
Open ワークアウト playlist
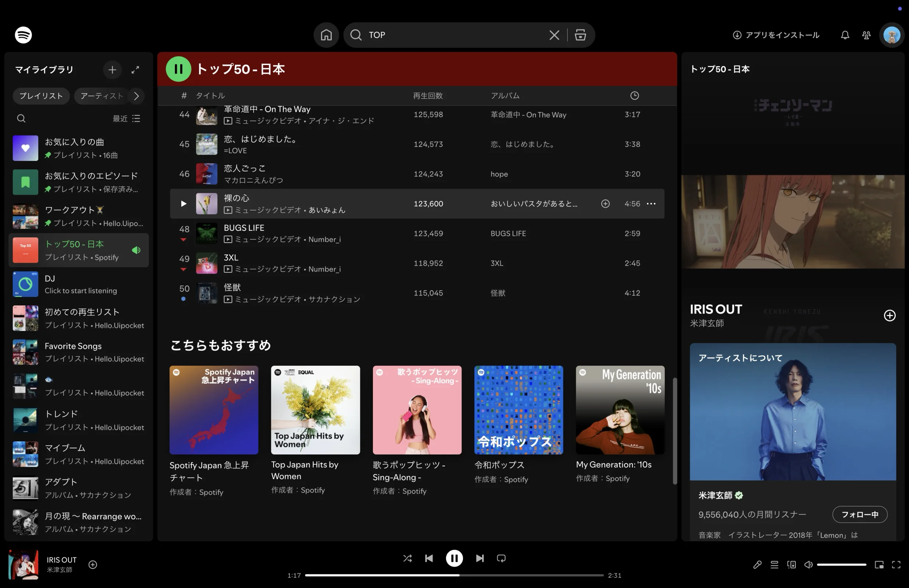pos(78,216)
